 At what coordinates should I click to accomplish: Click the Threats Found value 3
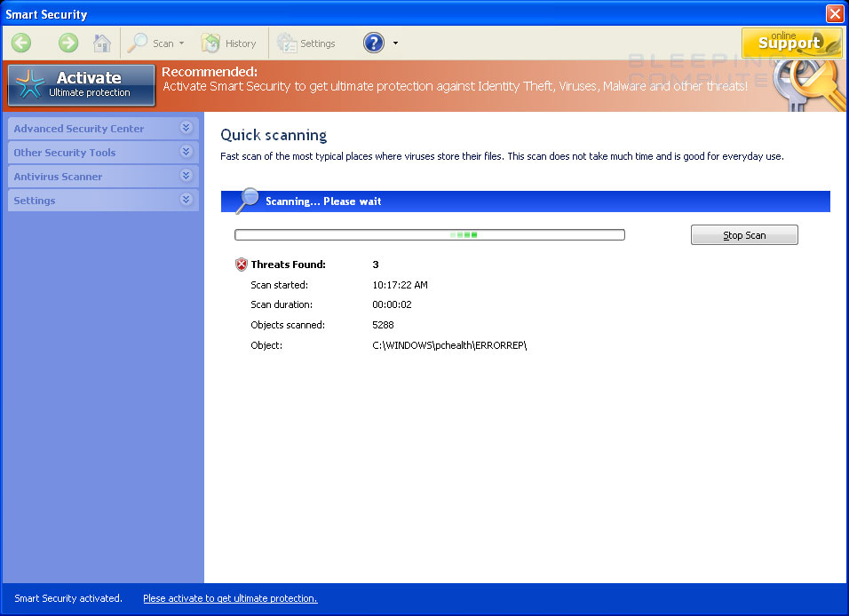(376, 265)
